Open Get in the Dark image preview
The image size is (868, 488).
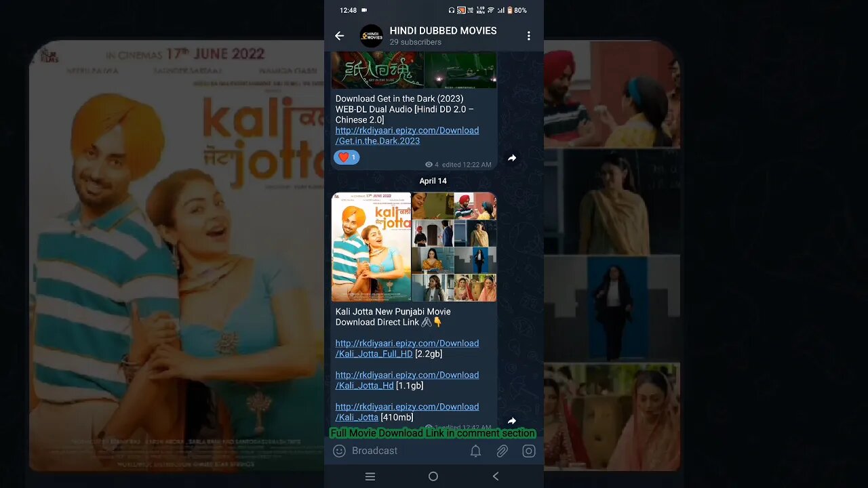coord(414,70)
